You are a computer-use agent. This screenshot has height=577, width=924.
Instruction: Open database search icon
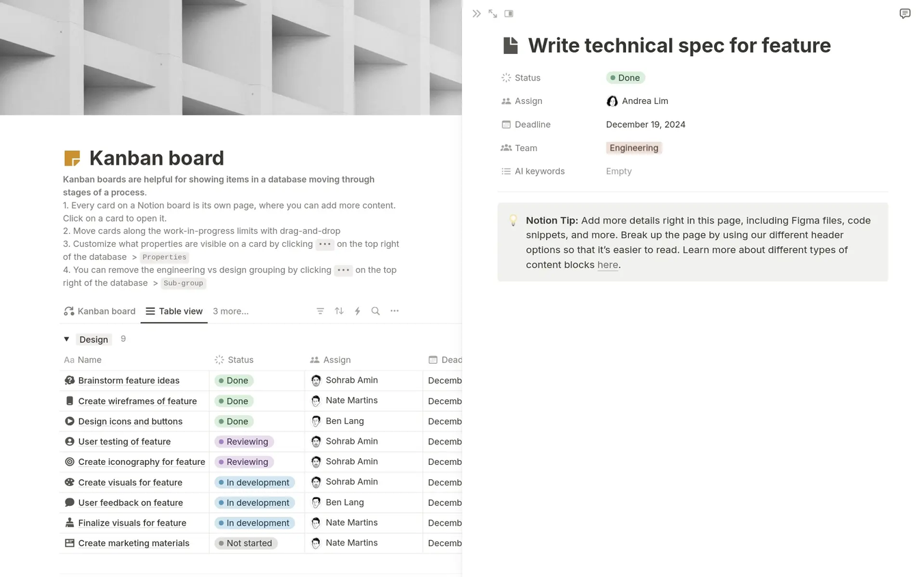[x=375, y=311]
